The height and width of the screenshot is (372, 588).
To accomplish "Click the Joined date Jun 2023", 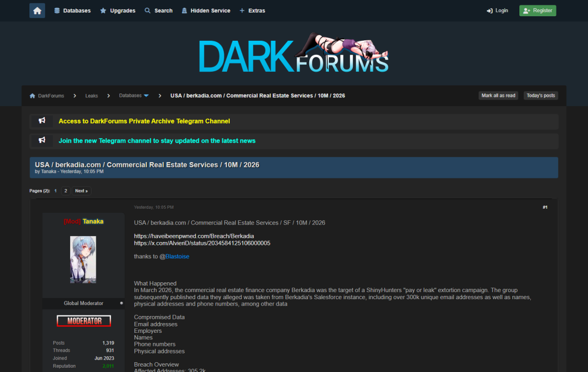I will tap(104, 358).
